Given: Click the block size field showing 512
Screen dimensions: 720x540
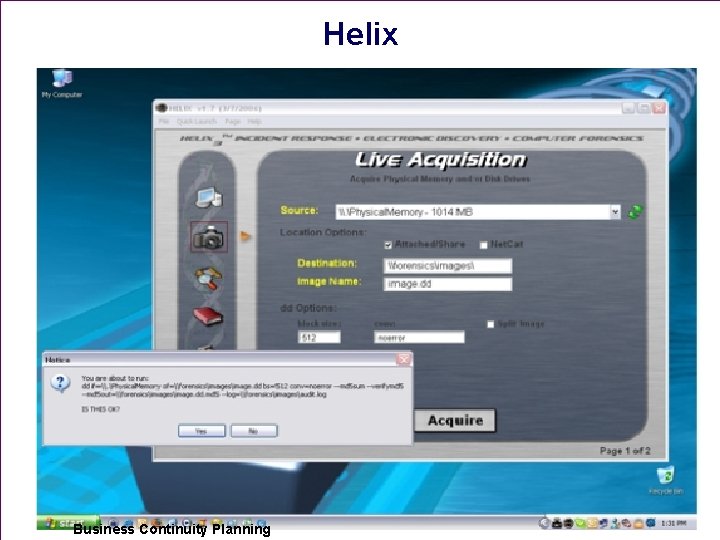Looking at the screenshot, I should coord(319,338).
